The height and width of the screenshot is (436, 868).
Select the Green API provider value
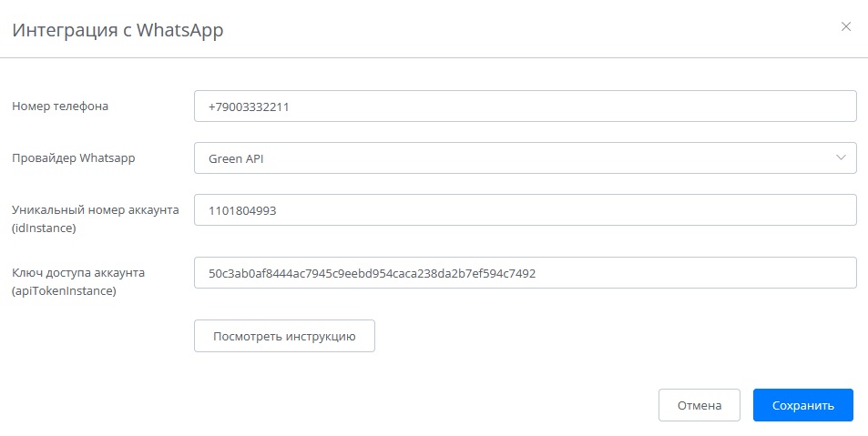236,158
